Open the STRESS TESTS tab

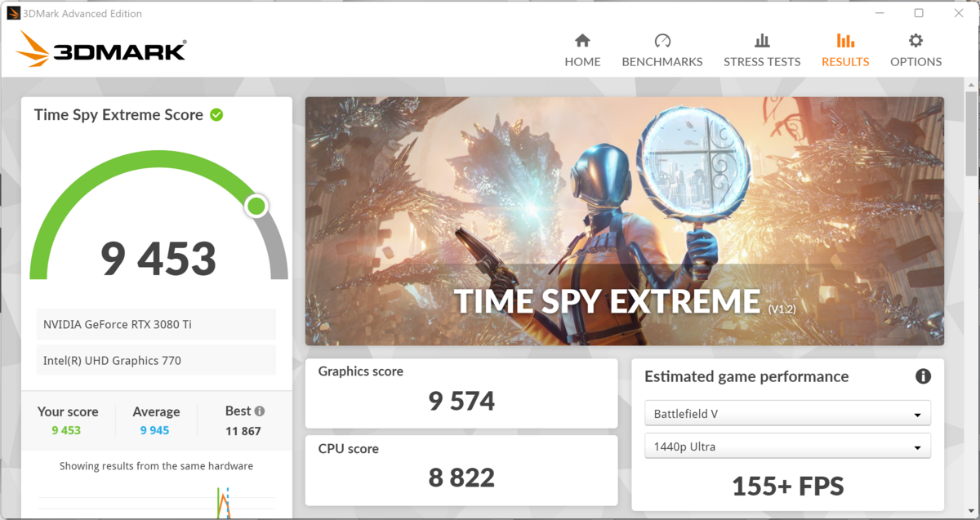(x=762, y=51)
